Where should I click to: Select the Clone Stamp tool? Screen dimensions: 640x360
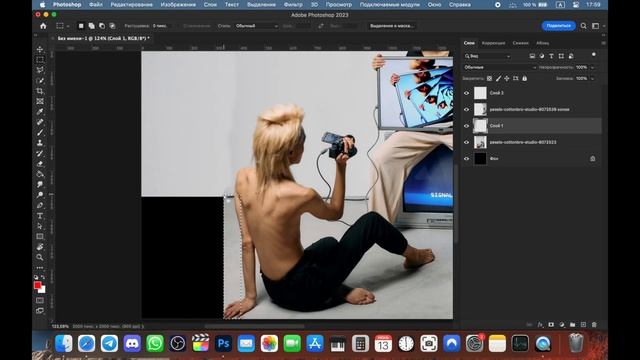(x=40, y=143)
